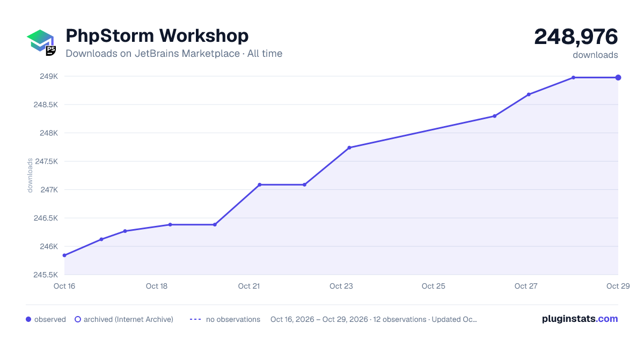Screen dimensions: 644x338
Task: Click the 246K y-axis label
Action: (x=49, y=247)
